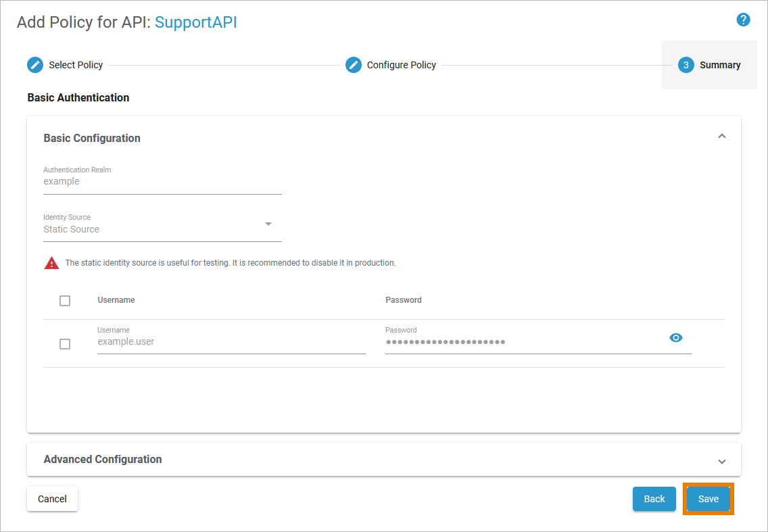Go to the Select Policy step
Screen dimensions: 768x532
pyautogui.click(x=76, y=65)
